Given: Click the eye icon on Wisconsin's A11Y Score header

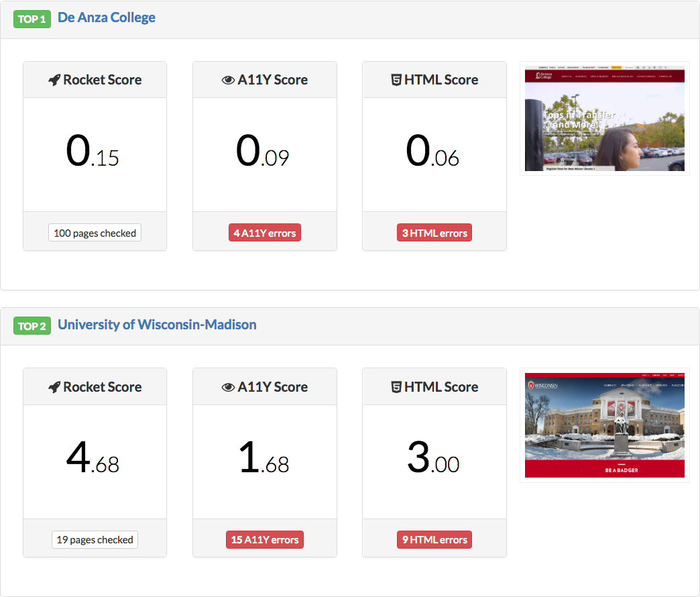Looking at the screenshot, I should [228, 386].
